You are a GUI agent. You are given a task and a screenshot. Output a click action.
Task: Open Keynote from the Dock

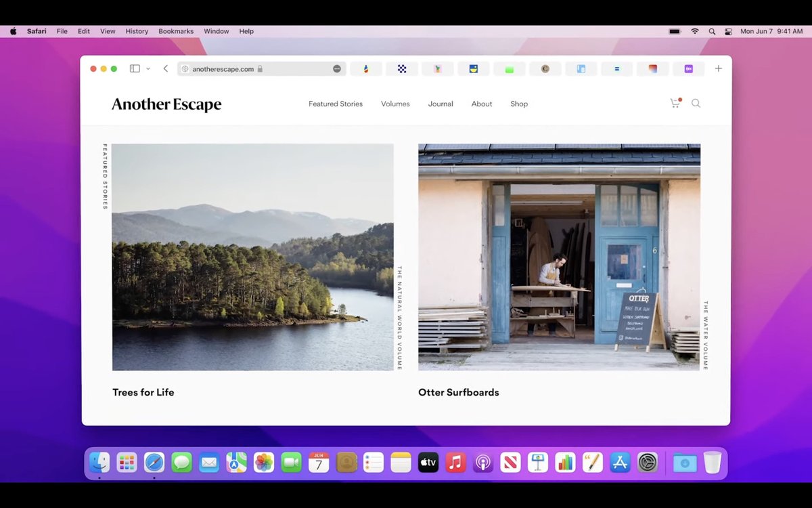[538, 462]
